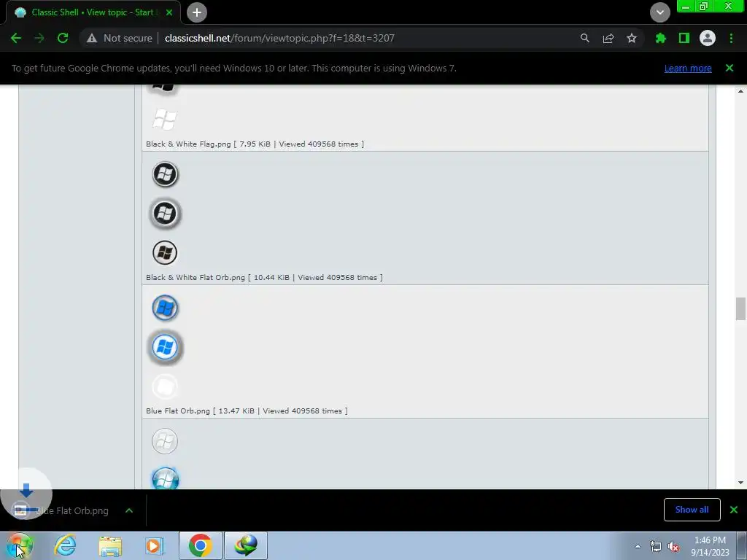This screenshot has height=560, width=747.
Task: Click the scrollbar down arrow
Action: tap(740, 483)
